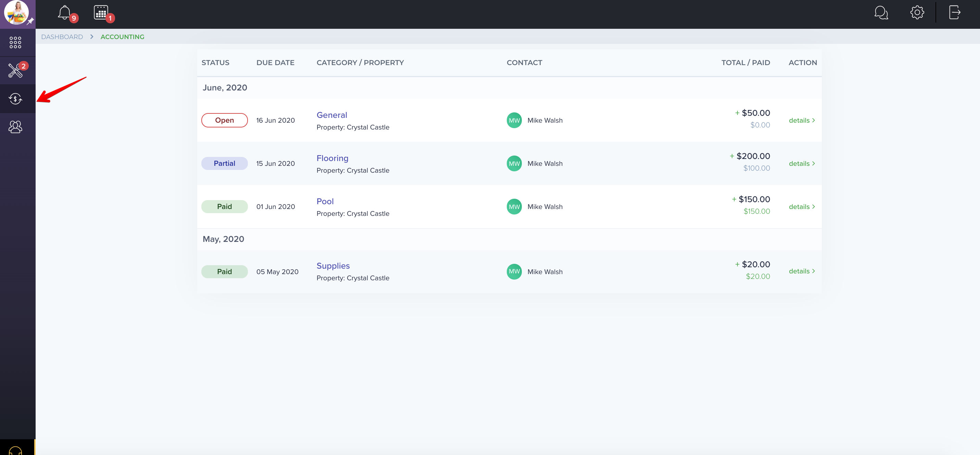Viewport: 980px width, 455px height.
Task: Go to DASHBOARD breadcrumb
Action: click(x=62, y=37)
